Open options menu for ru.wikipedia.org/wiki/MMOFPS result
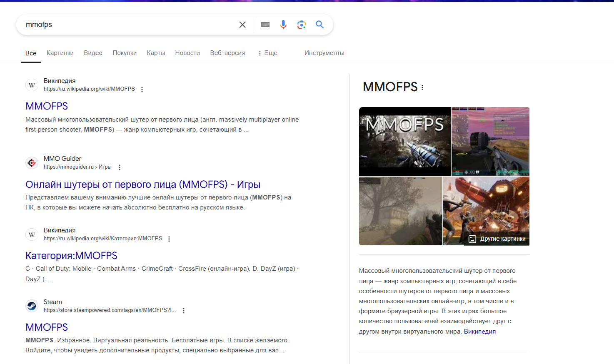Viewport: 614px width, 364px height. tap(142, 90)
